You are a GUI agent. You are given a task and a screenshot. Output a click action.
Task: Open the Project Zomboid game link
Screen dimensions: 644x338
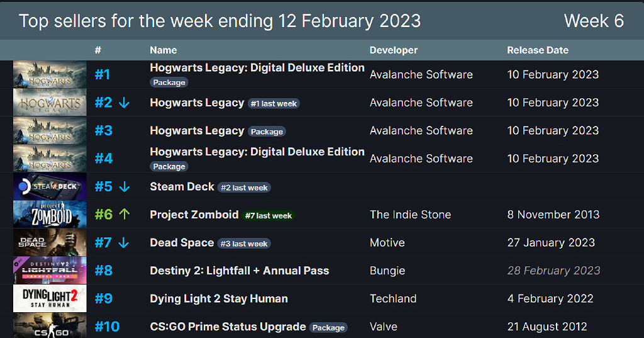click(x=193, y=215)
